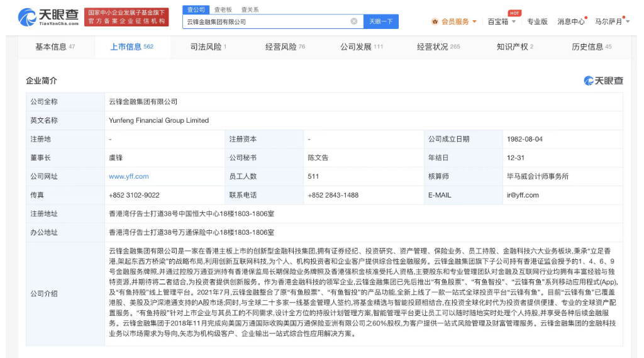644x358 pixels.
Task: Open the www.yff.com company website link
Action: point(128,176)
